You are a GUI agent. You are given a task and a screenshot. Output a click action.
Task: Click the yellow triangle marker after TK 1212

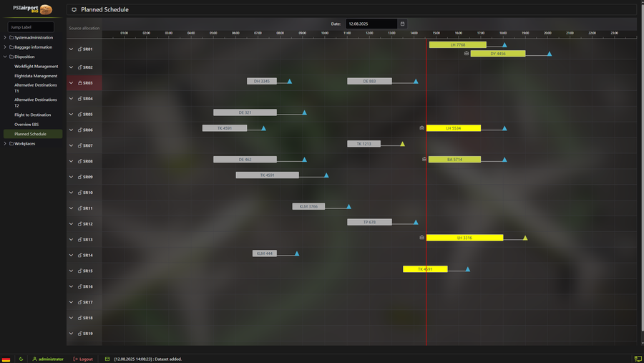click(x=403, y=144)
